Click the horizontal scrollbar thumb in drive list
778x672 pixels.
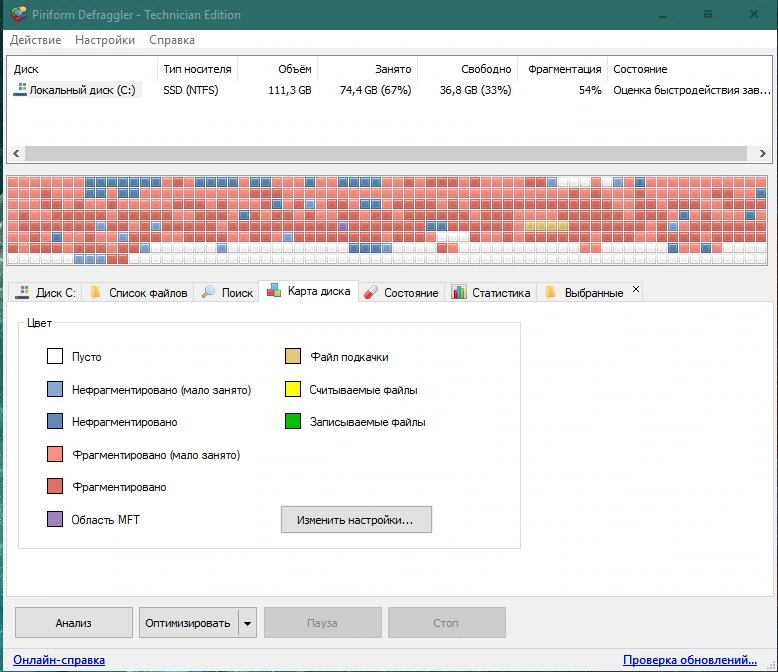coord(386,153)
